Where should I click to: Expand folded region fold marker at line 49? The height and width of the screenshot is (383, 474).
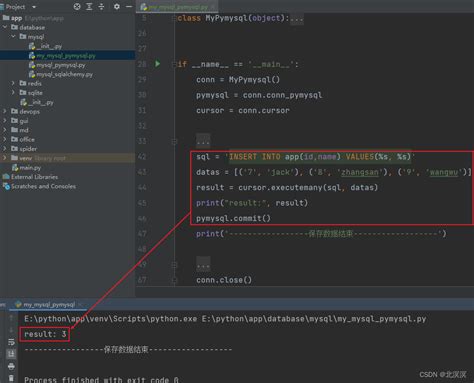(x=174, y=265)
